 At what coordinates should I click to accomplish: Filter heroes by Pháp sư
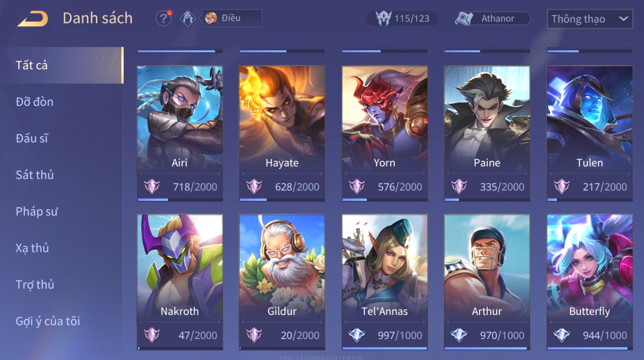(x=36, y=211)
